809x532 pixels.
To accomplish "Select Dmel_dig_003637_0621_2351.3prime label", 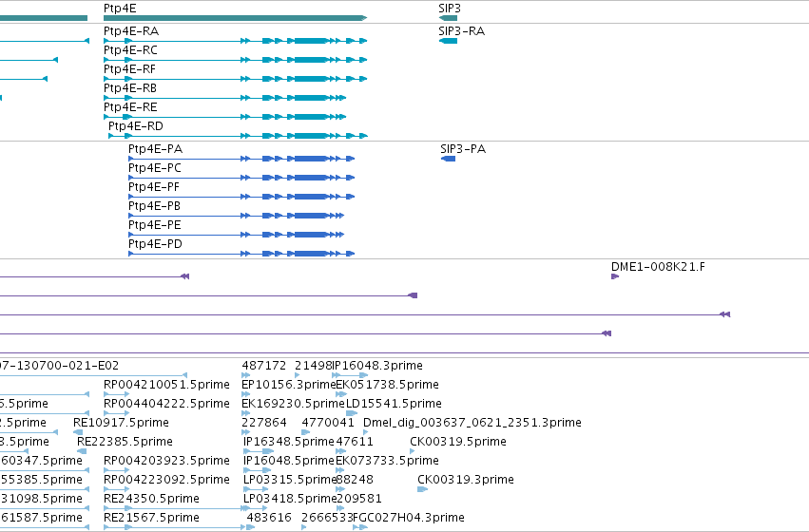I will coord(472,423).
